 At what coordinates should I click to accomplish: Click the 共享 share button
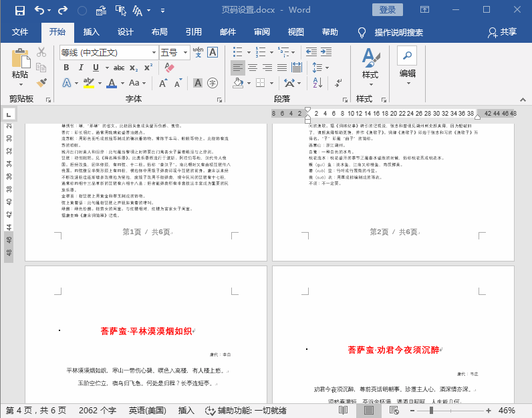click(x=502, y=32)
